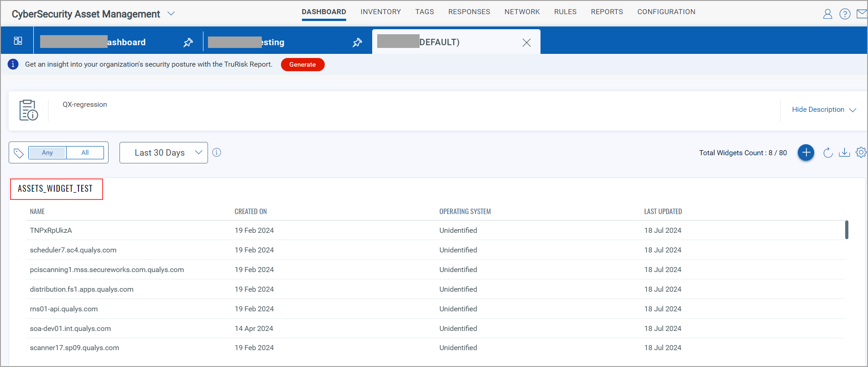Select the All tag match option

point(85,152)
